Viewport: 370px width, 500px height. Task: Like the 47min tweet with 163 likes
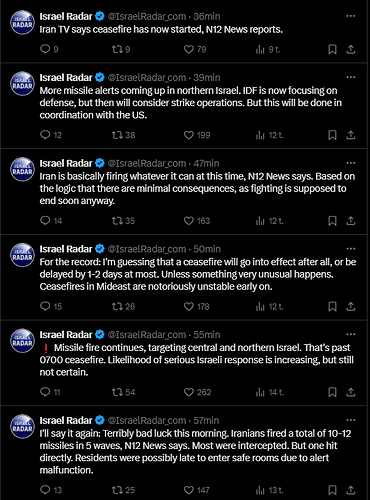tap(197, 221)
